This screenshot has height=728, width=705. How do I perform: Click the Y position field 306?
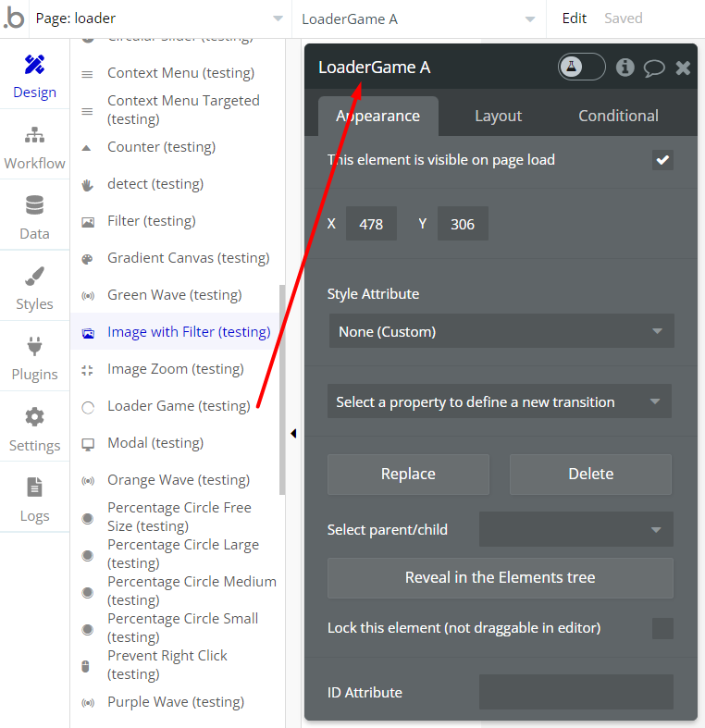click(463, 224)
